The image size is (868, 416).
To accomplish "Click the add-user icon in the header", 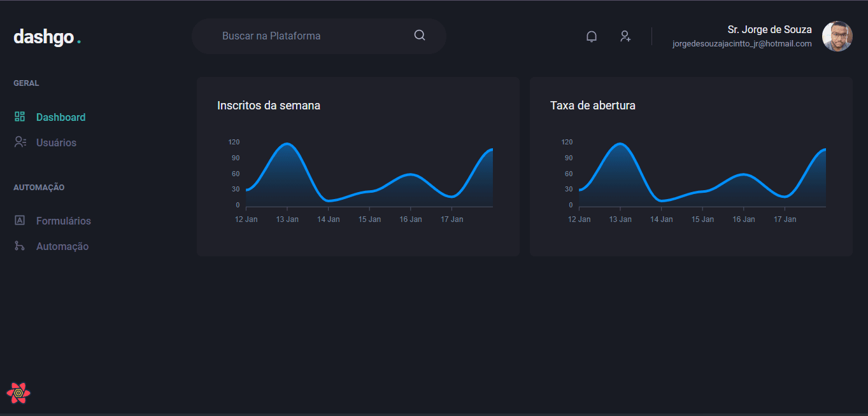I will tap(625, 36).
